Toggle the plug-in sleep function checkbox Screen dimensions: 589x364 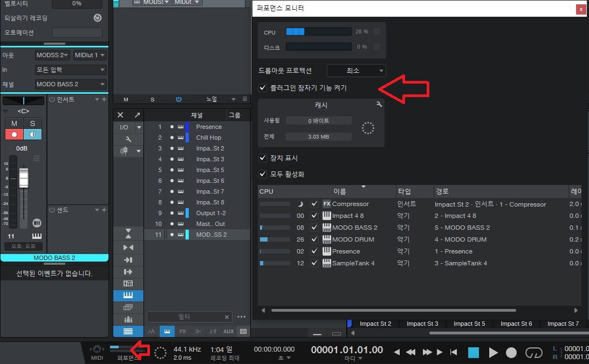click(263, 88)
